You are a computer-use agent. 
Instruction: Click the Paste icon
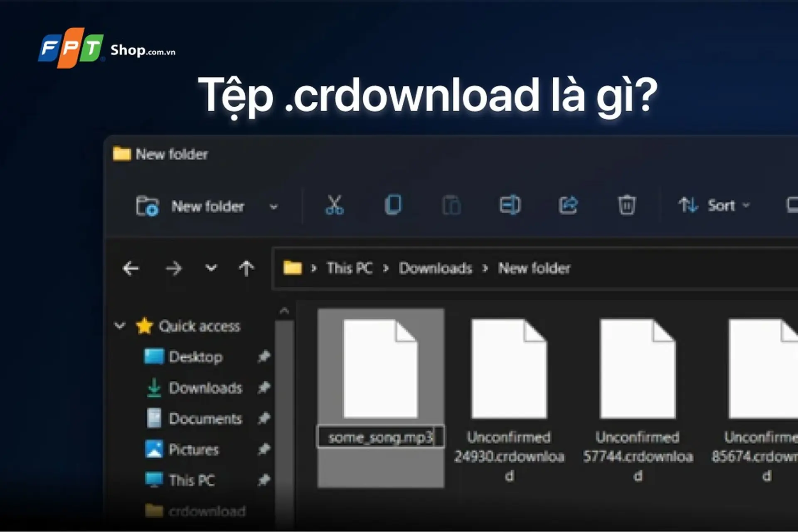pyautogui.click(x=452, y=205)
